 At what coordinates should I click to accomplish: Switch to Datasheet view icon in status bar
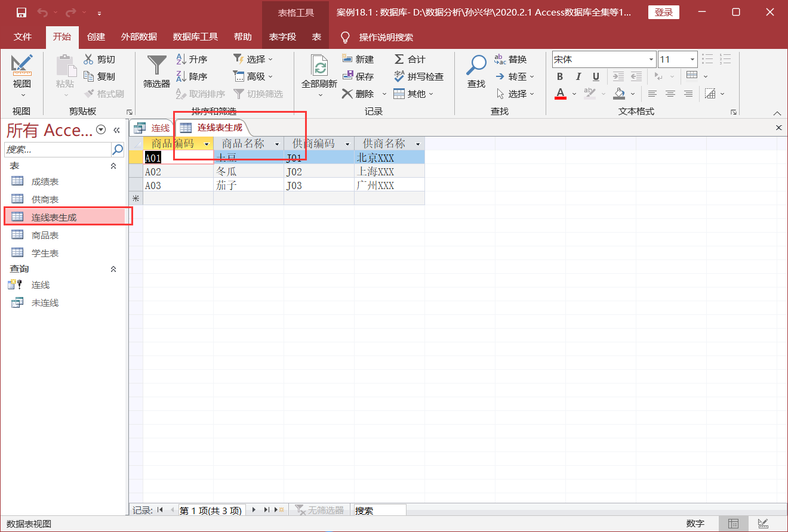click(733, 524)
